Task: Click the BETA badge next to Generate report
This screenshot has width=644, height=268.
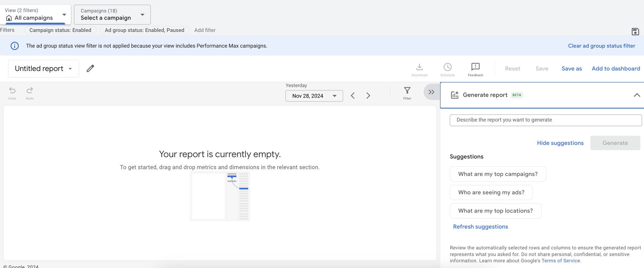Action: tap(517, 95)
